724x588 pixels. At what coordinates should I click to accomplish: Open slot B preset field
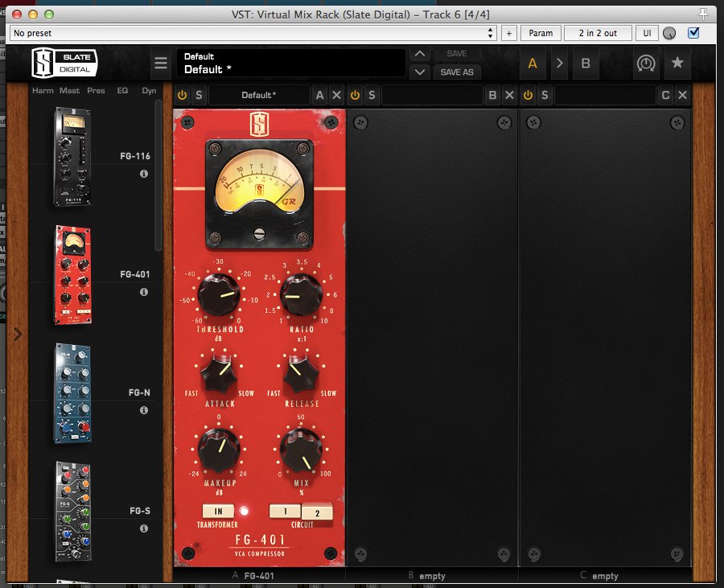pos(432,95)
